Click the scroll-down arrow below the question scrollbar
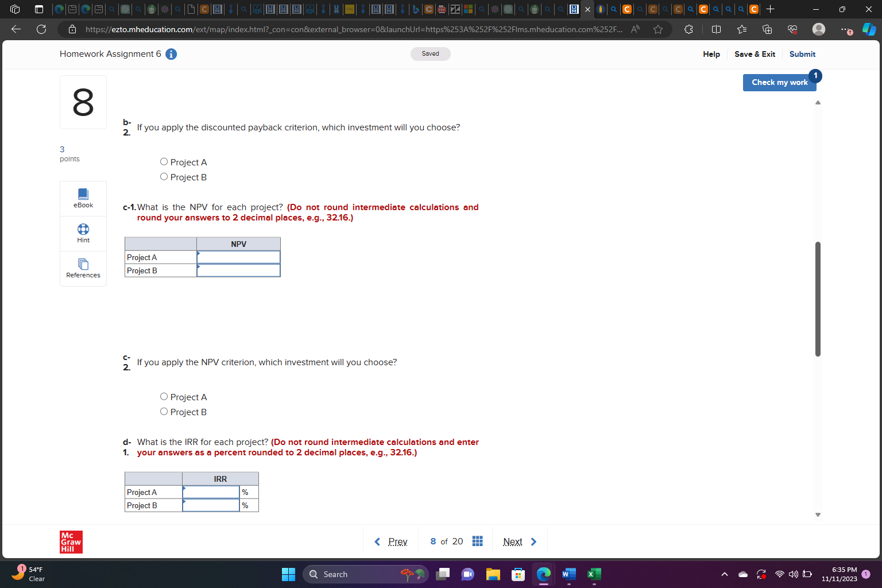 818,514
